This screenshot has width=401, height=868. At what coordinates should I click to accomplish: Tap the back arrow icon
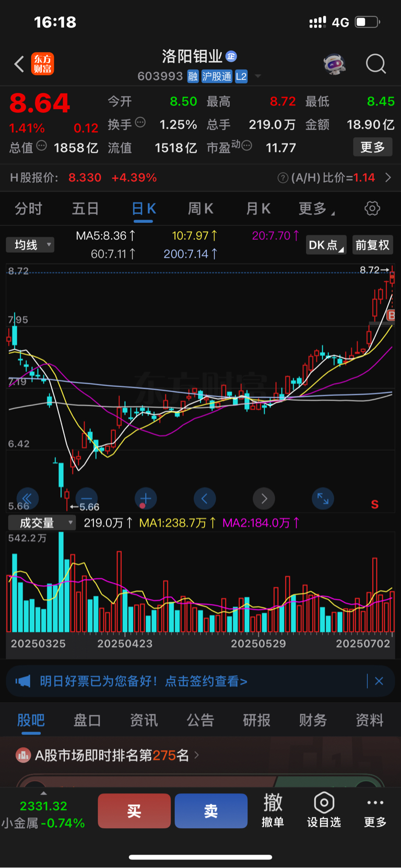(x=19, y=64)
